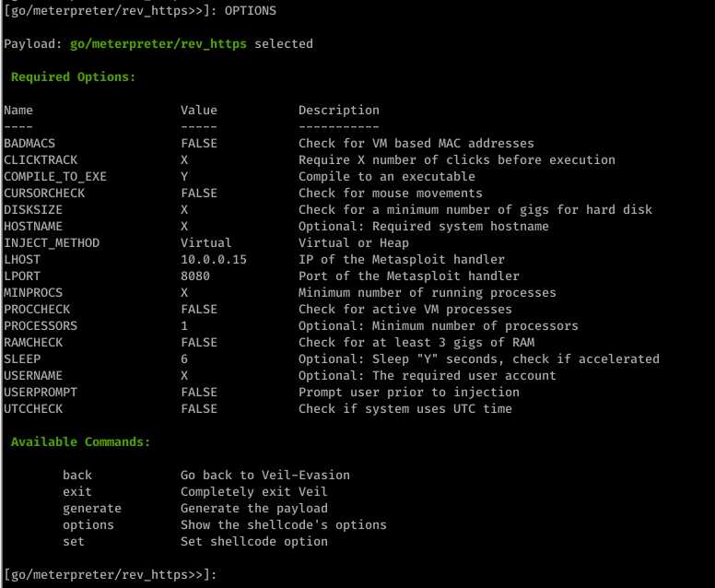The width and height of the screenshot is (715, 588).
Task: Click the USERPROMPT FALSE value
Action: 199,393
